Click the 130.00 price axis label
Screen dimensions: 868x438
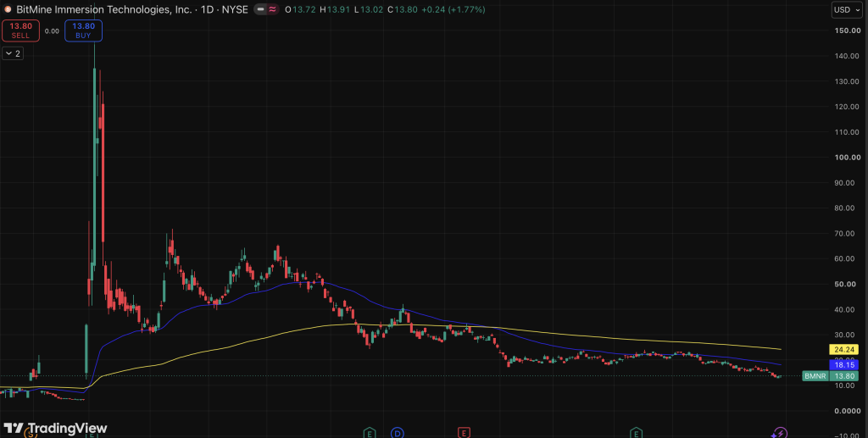pyautogui.click(x=847, y=81)
